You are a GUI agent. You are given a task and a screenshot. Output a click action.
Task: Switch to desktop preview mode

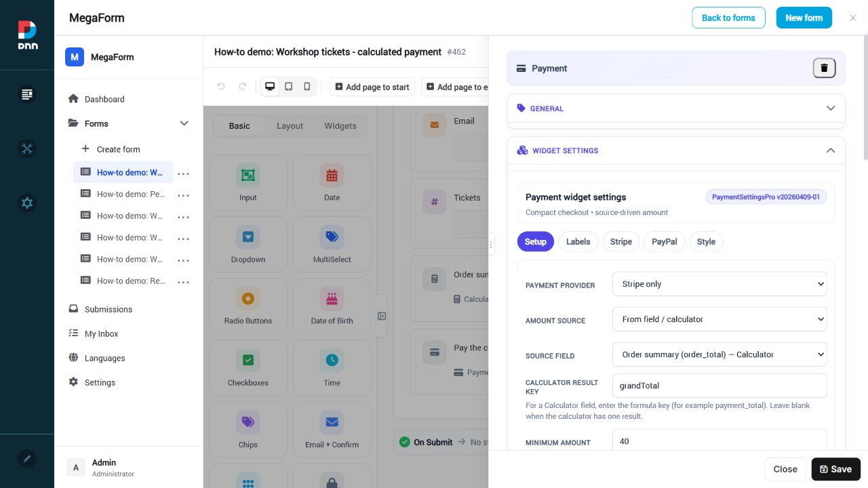click(x=270, y=87)
